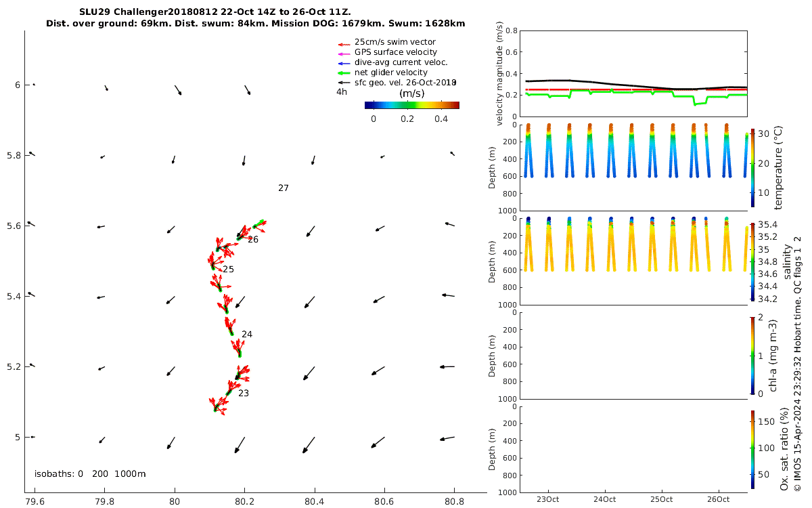The height and width of the screenshot is (508, 812).
Task: Click the latitude tick '5.4'
Action: tap(13, 297)
